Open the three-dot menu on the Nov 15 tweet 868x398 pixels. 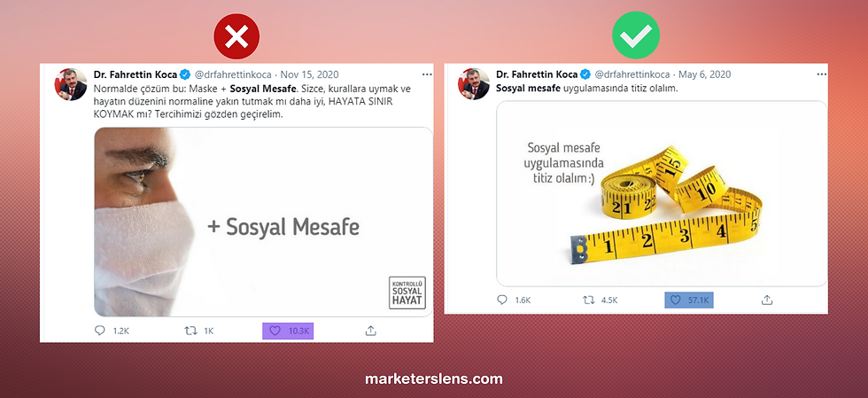(x=427, y=74)
